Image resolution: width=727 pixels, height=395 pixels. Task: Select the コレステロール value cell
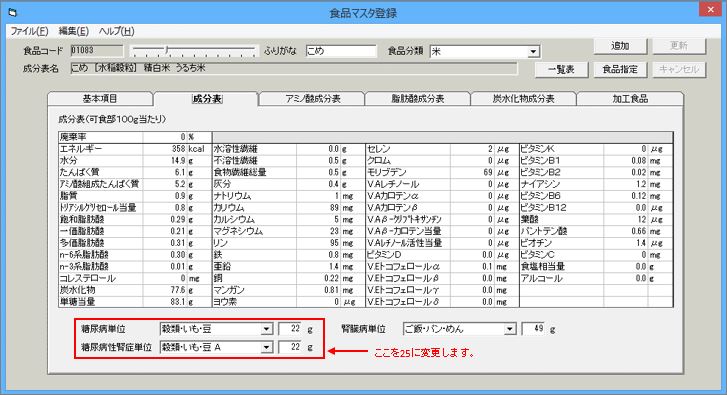click(x=165, y=278)
